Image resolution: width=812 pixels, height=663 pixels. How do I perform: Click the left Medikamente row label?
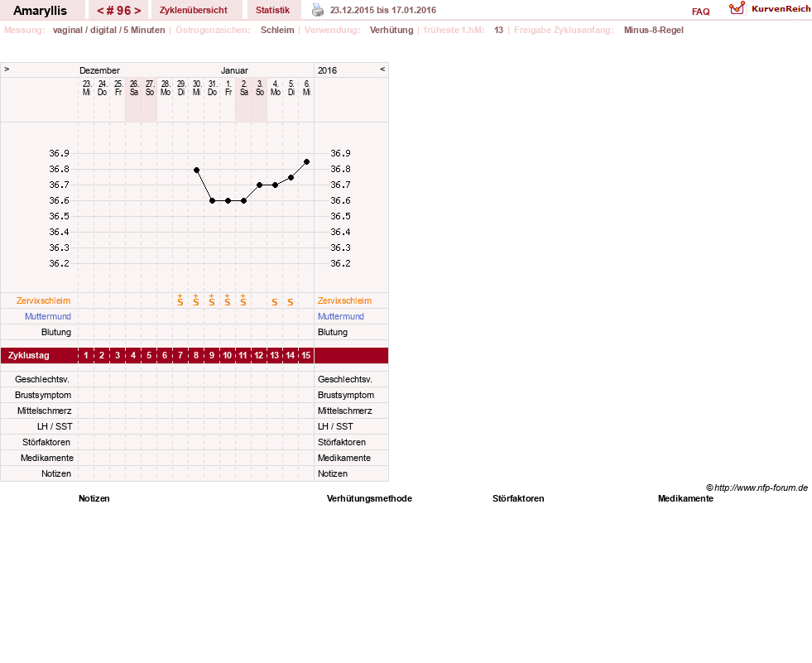click(x=46, y=458)
